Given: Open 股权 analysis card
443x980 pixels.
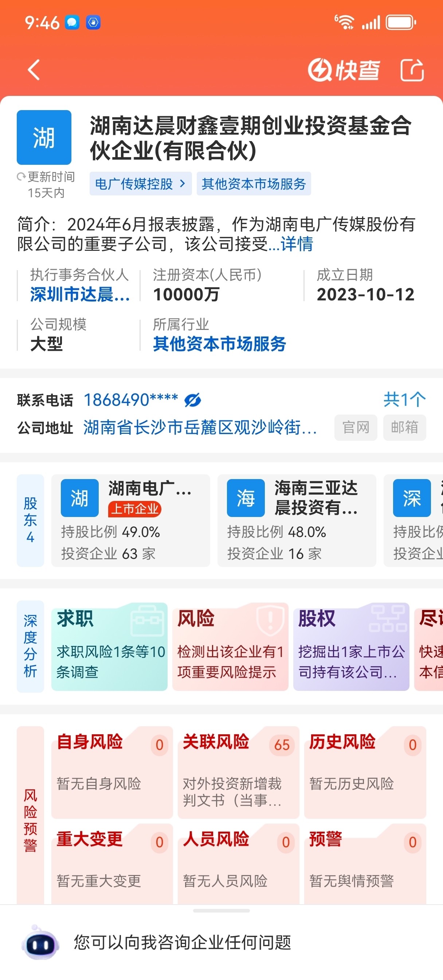Looking at the screenshot, I should (351, 646).
